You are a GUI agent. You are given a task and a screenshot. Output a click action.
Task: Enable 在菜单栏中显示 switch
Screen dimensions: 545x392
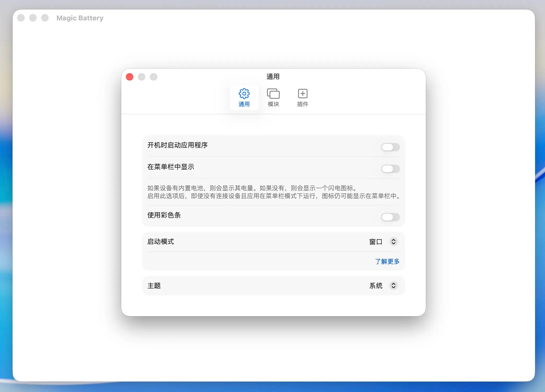click(390, 169)
